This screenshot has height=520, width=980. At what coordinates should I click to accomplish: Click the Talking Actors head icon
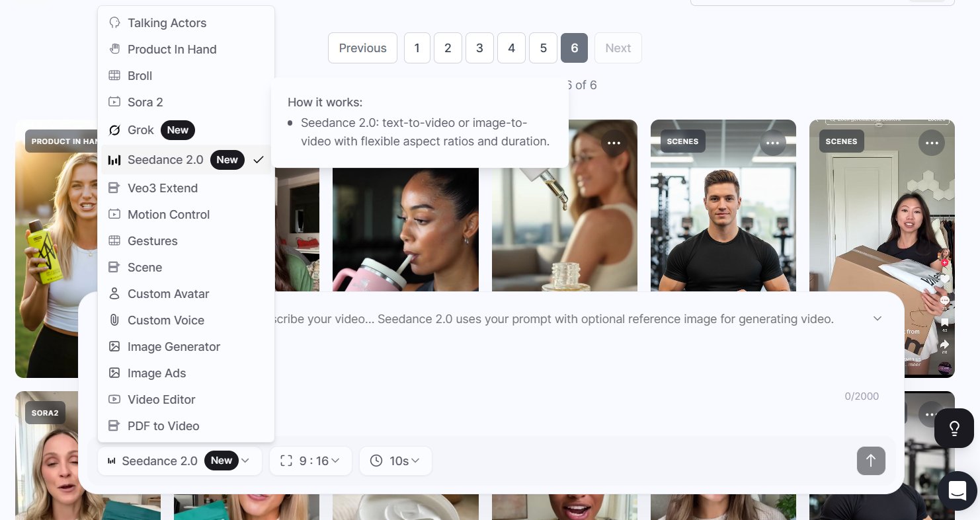pyautogui.click(x=114, y=22)
